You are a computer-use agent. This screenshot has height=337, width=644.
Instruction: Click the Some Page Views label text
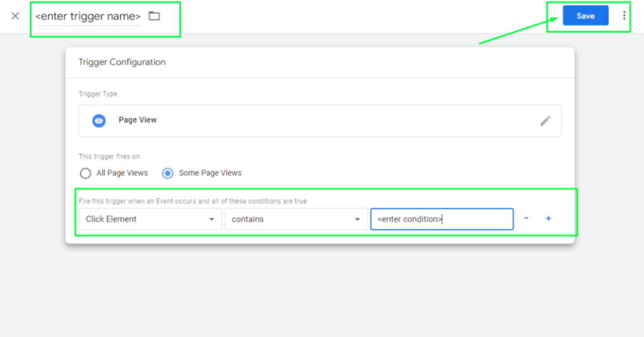click(210, 173)
